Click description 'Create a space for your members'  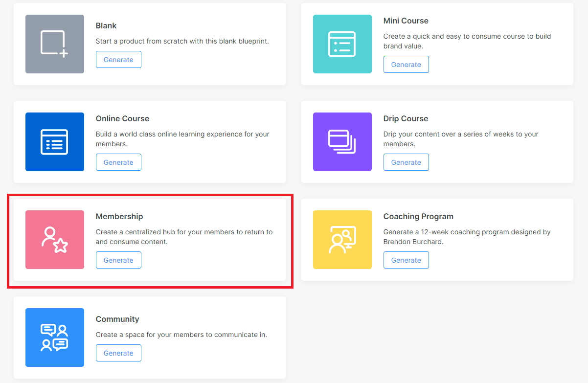[181, 335]
